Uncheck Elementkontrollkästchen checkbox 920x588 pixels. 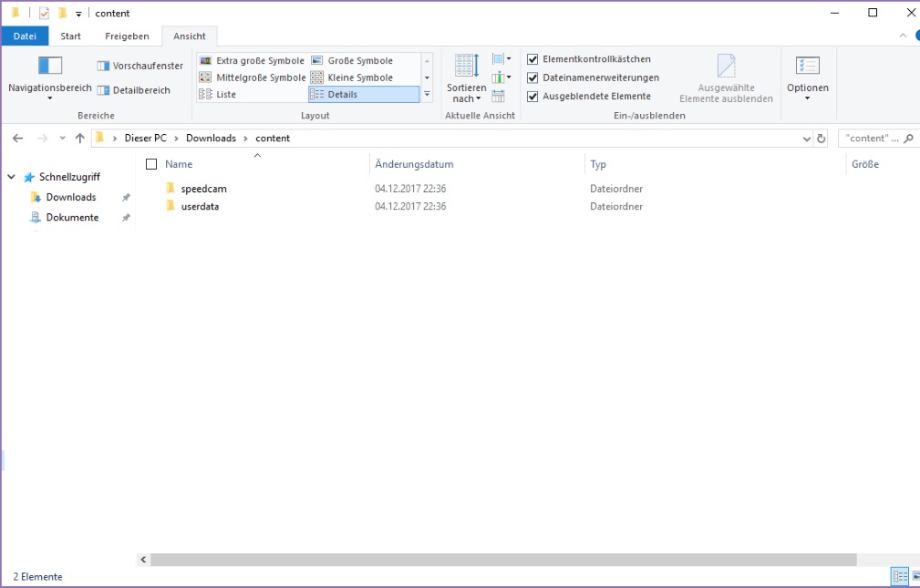click(x=532, y=59)
